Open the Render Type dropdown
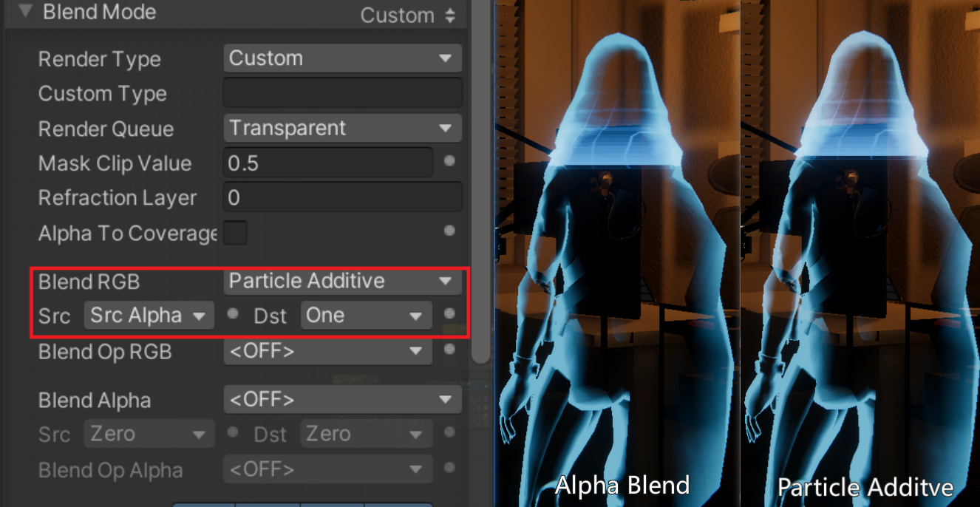 [x=343, y=58]
